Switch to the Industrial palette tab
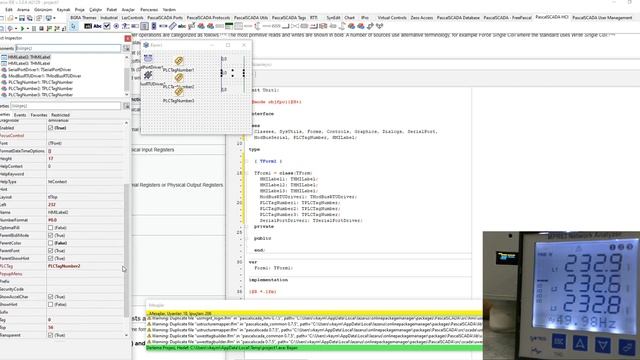 pos(109,18)
